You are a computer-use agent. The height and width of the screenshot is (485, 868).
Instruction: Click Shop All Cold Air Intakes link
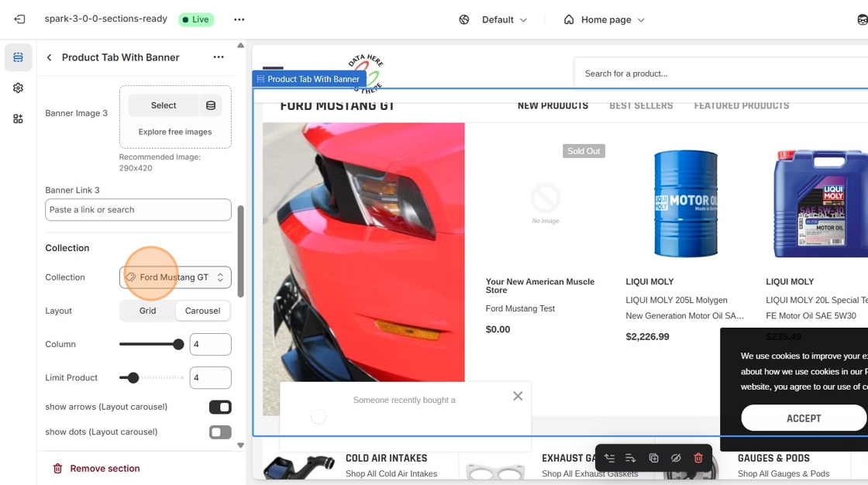pos(391,474)
